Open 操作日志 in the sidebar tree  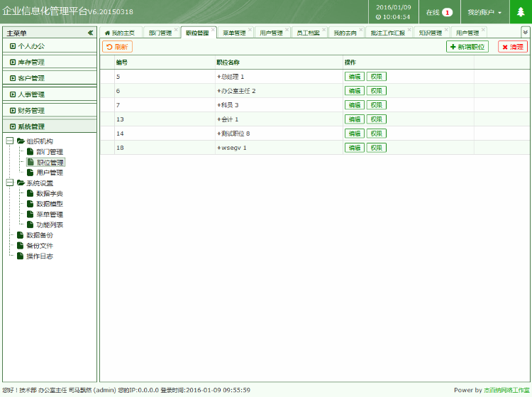click(x=39, y=256)
